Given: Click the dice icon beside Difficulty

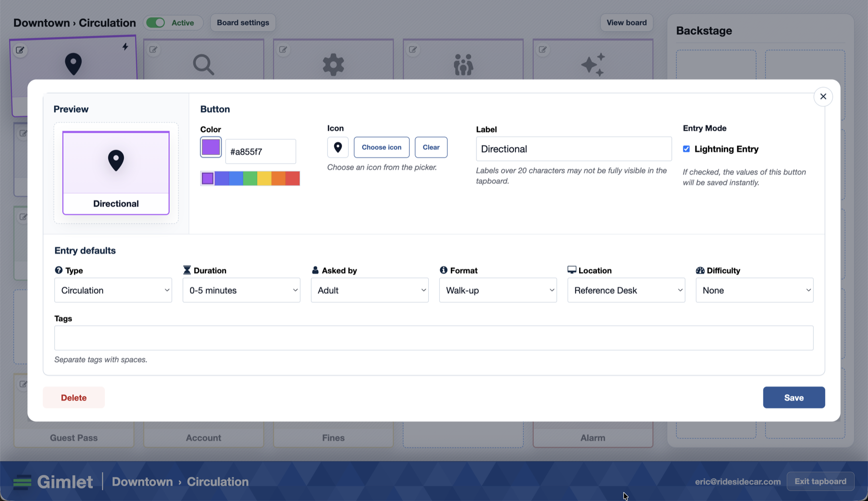Looking at the screenshot, I should click(x=700, y=270).
